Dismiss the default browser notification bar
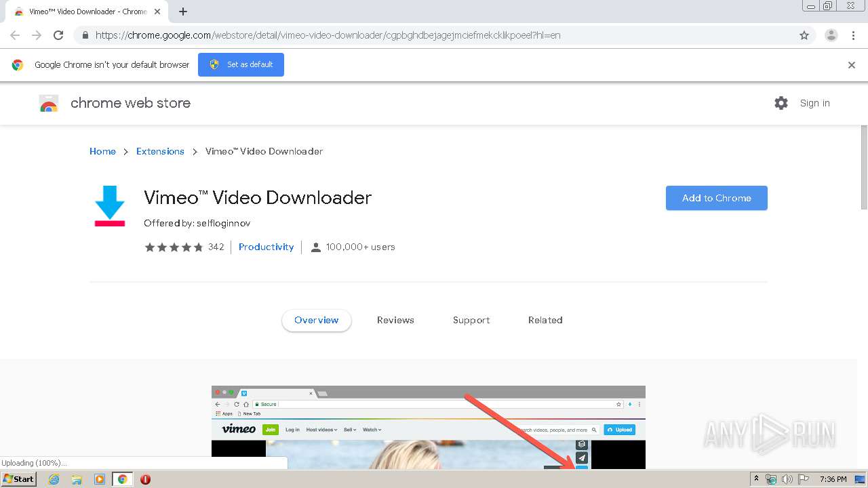Screen dimensions: 868x488 852,65
